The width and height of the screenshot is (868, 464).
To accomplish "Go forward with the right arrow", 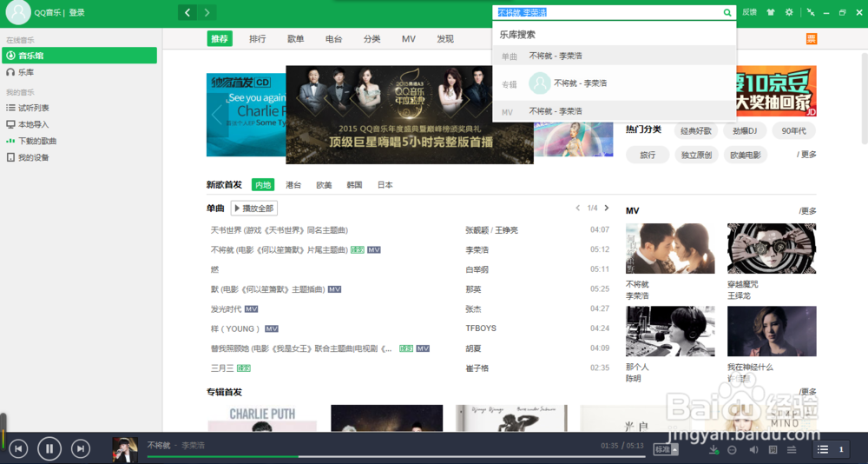I will 207,12.
